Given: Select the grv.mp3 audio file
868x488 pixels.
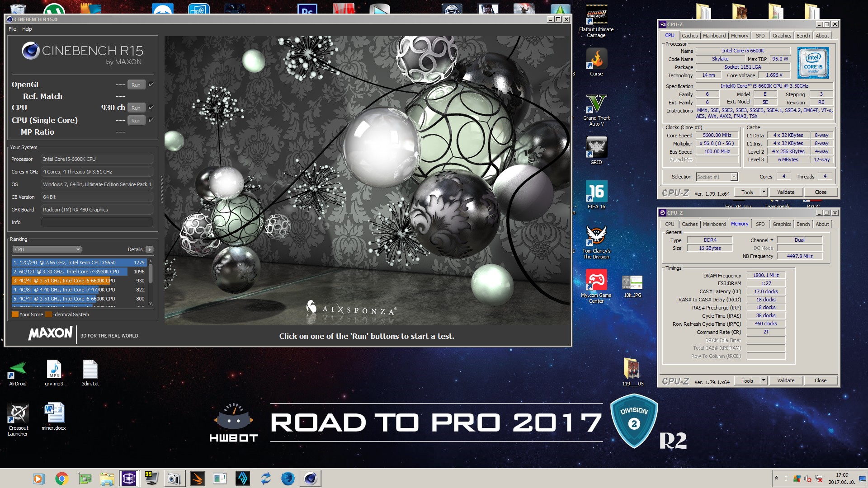Looking at the screenshot, I should click(54, 373).
